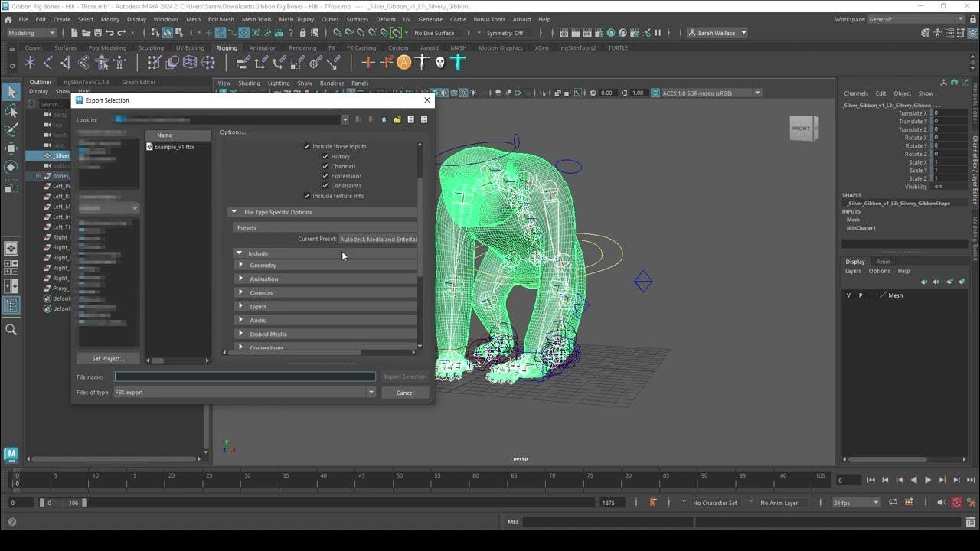Click the Maya home icon at bottom left
The image size is (980, 551).
(x=11, y=455)
